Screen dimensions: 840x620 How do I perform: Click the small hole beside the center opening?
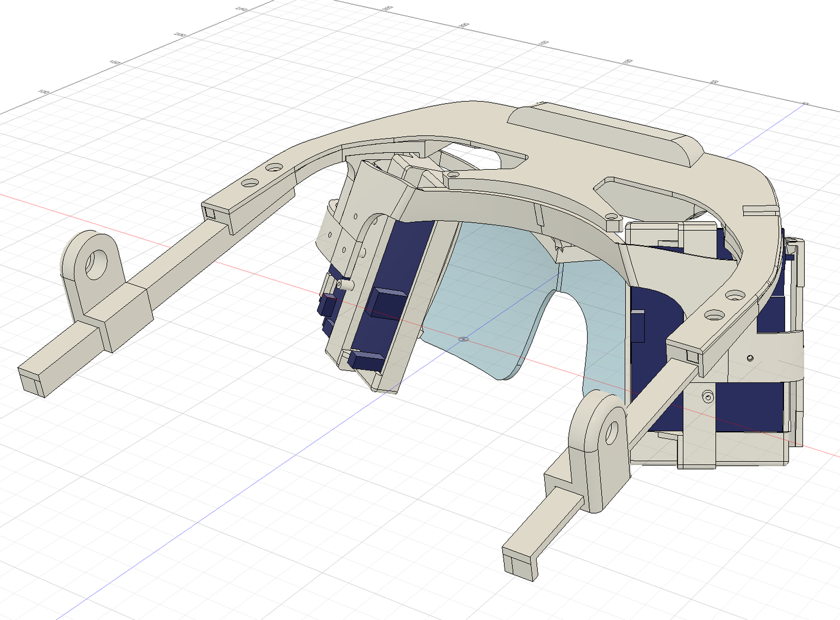(453, 175)
